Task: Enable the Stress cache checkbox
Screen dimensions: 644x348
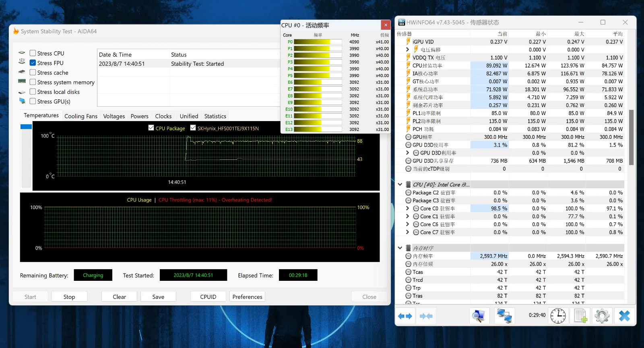Action: click(33, 72)
